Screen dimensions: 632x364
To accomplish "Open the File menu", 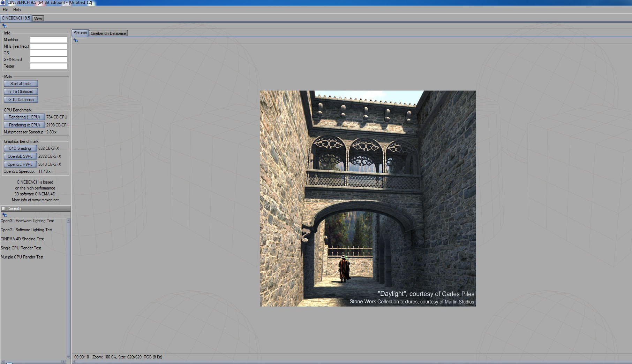I will click(6, 10).
